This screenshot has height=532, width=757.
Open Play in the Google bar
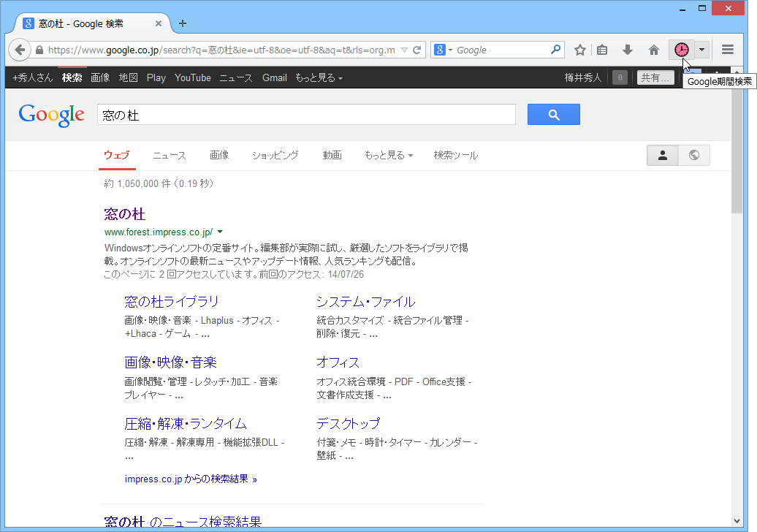[x=156, y=77]
